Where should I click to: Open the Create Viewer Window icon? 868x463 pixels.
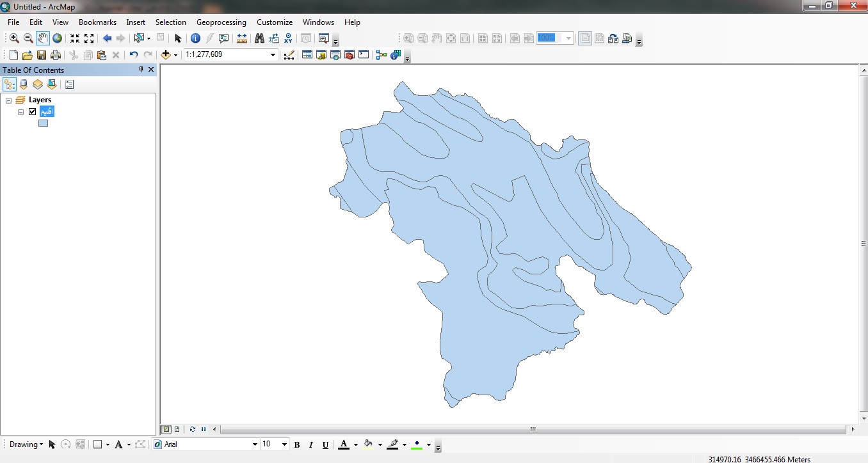click(x=324, y=38)
